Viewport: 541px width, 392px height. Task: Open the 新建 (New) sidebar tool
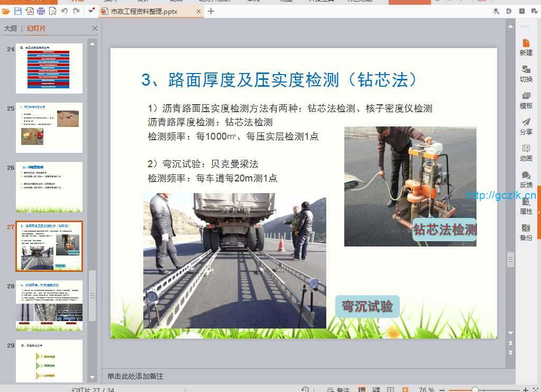click(x=526, y=47)
